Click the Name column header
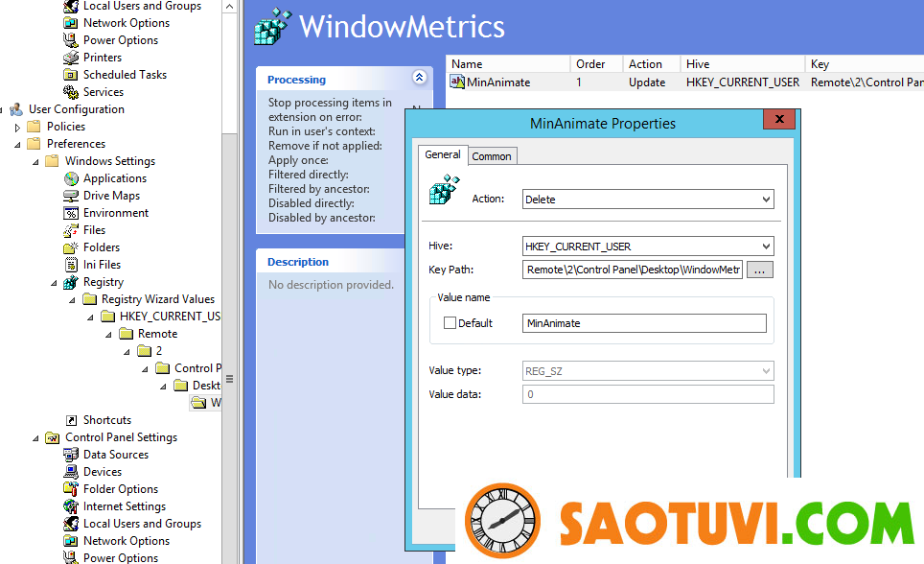This screenshot has height=564, width=924. tap(508, 63)
